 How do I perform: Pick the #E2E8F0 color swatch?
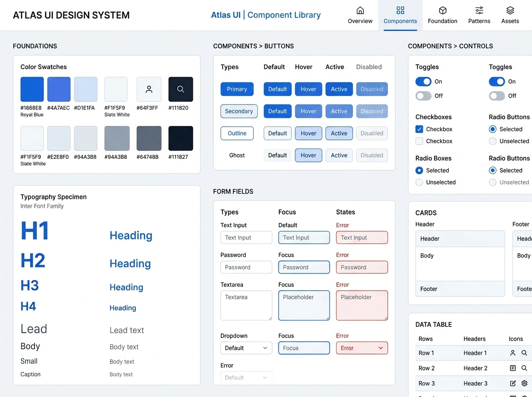click(59, 139)
